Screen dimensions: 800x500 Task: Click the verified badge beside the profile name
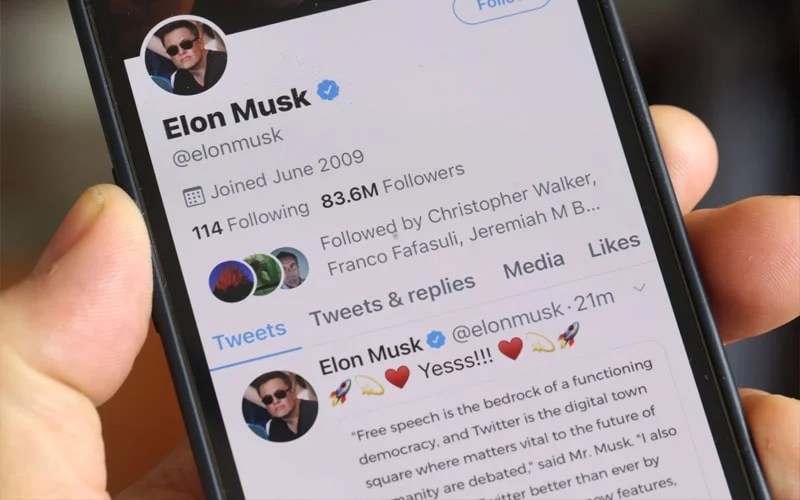tap(328, 90)
